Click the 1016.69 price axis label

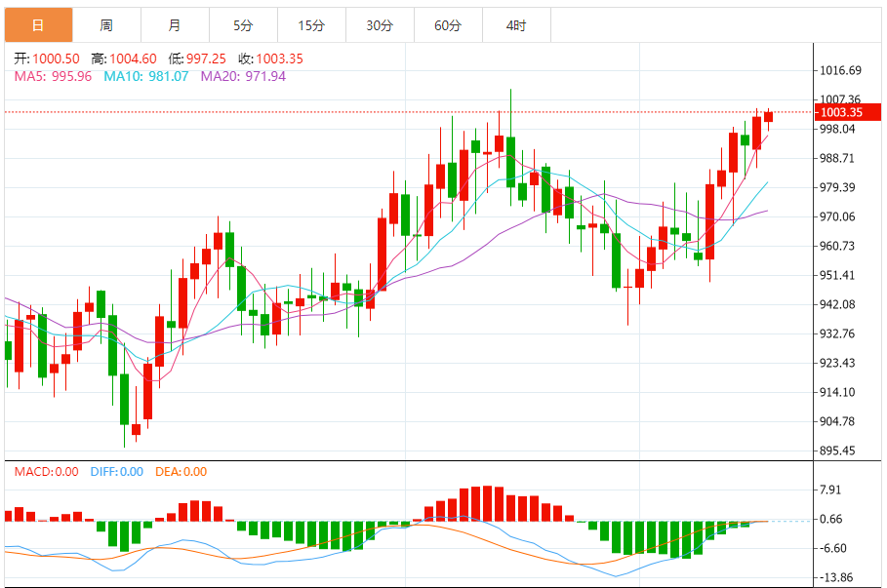tap(840, 70)
